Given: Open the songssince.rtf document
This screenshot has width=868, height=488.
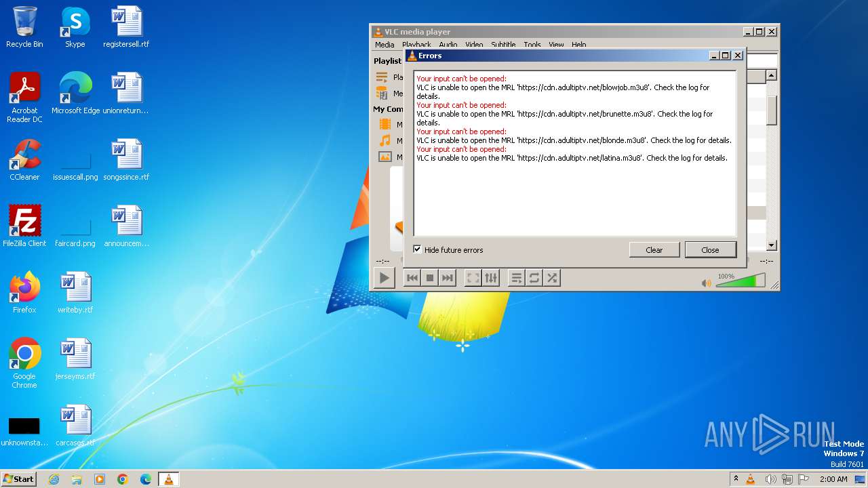Looking at the screenshot, I should click(x=126, y=160).
